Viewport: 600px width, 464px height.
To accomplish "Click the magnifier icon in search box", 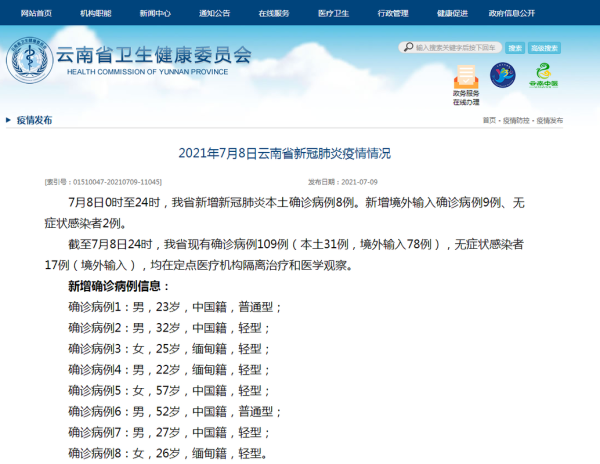I will (x=408, y=47).
